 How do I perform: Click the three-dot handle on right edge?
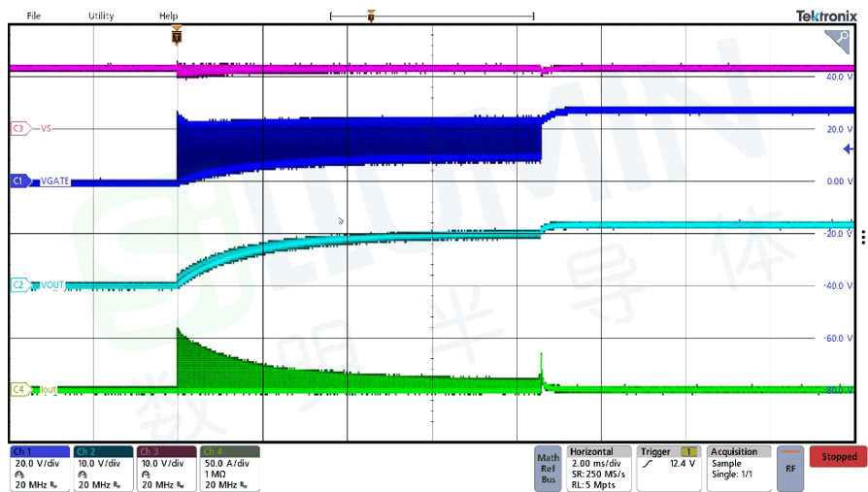pyautogui.click(x=863, y=237)
